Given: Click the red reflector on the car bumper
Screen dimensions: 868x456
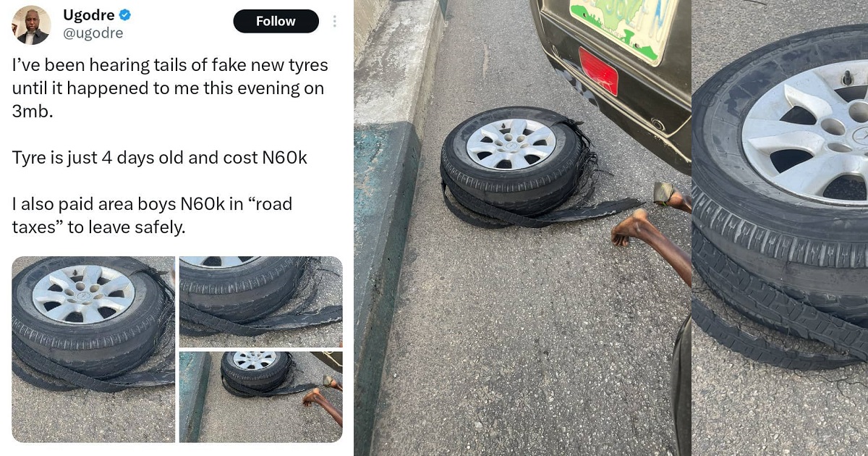Looking at the screenshot, I should tap(598, 72).
